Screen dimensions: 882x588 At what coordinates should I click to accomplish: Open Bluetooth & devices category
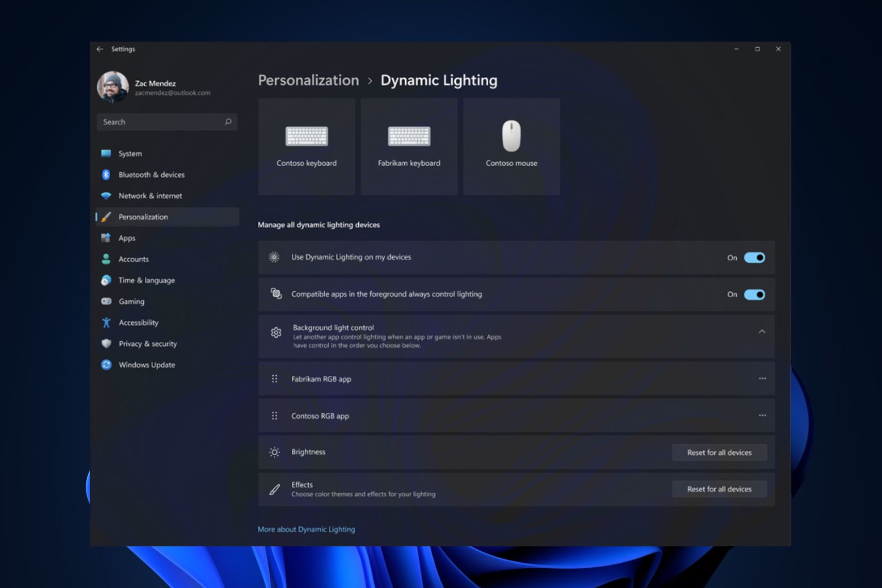coord(167,175)
